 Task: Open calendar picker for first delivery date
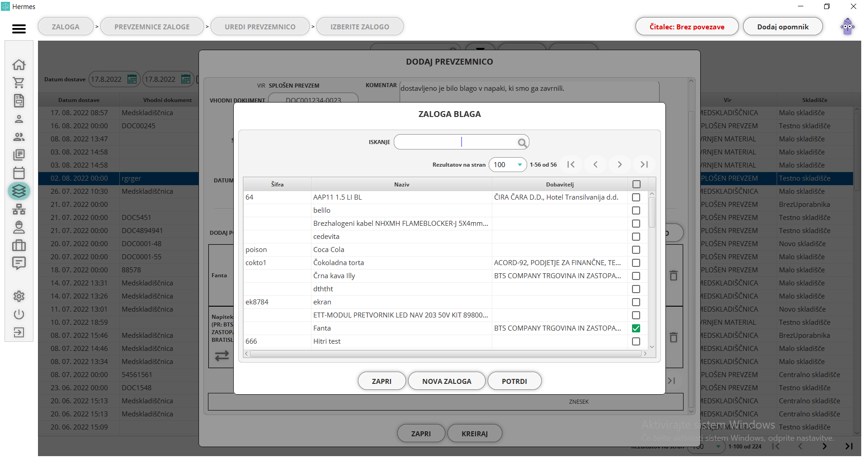pos(132,79)
